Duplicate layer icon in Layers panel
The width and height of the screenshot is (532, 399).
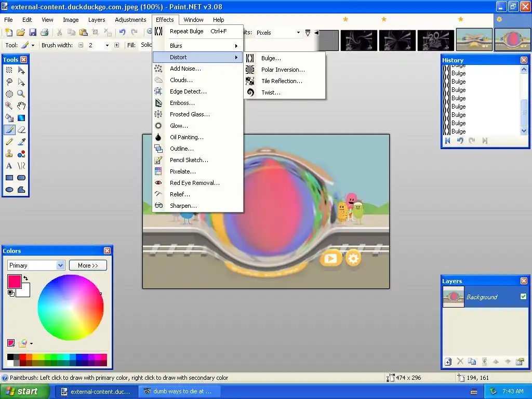(472, 362)
